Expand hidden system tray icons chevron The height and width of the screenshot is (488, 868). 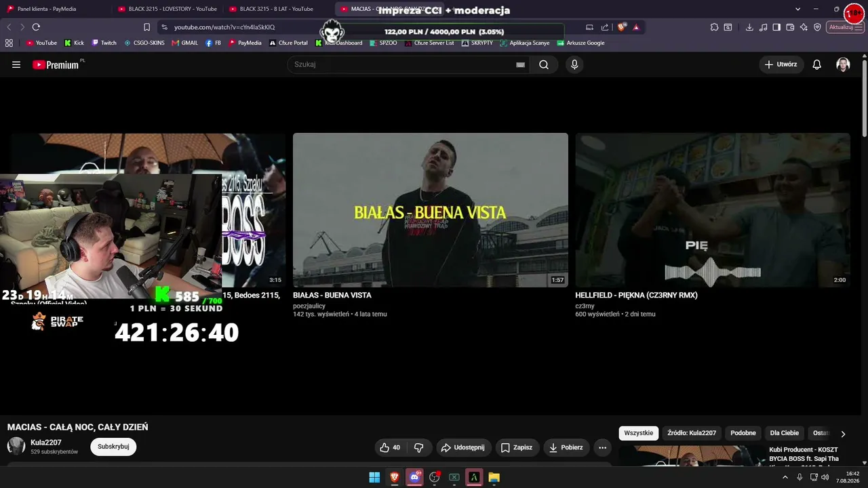click(x=785, y=477)
